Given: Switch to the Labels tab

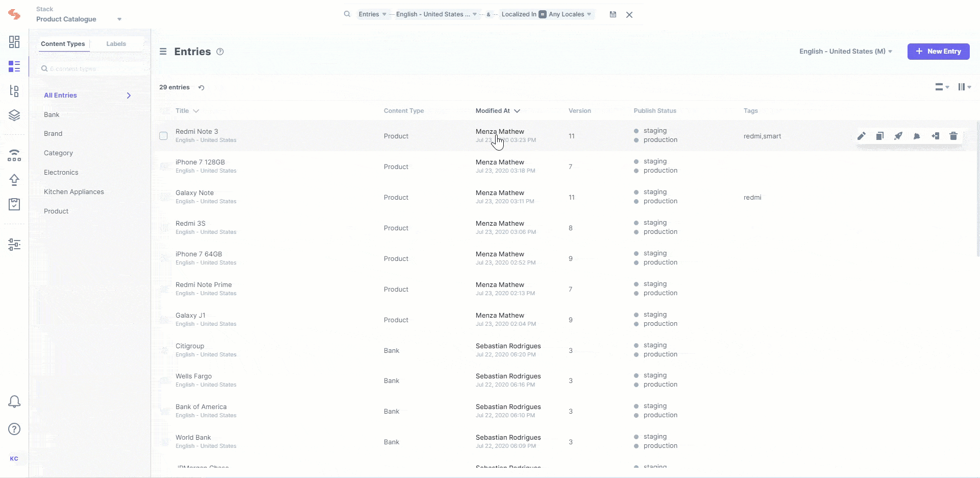Looking at the screenshot, I should click(116, 44).
